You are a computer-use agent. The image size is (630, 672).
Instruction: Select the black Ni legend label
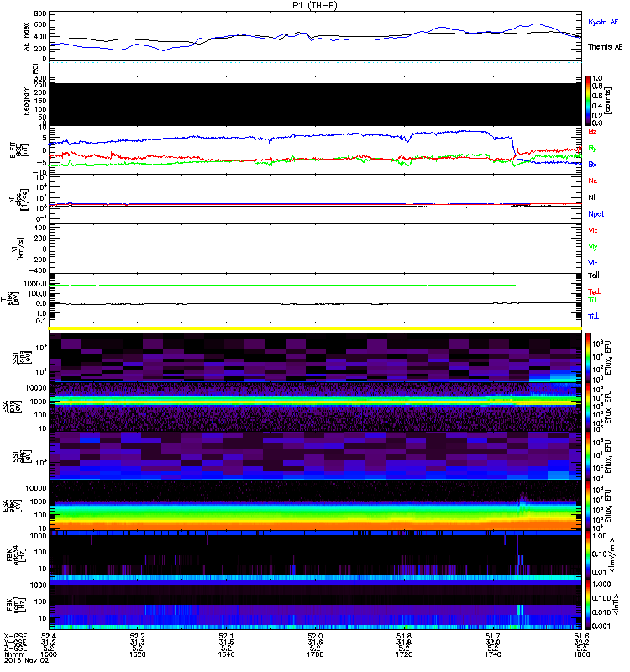[x=591, y=197]
